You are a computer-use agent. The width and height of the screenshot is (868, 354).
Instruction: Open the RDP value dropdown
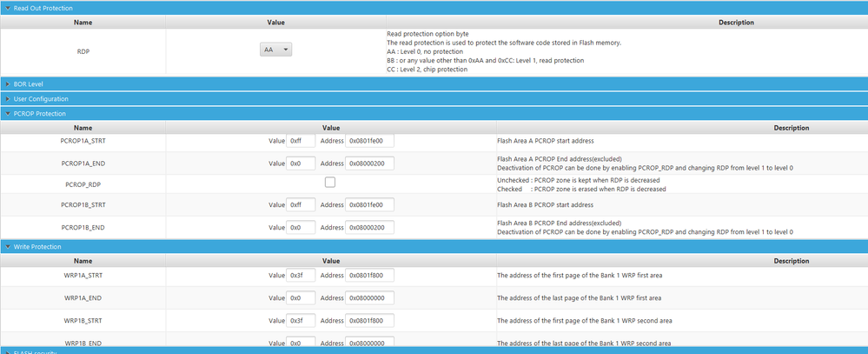(x=275, y=50)
